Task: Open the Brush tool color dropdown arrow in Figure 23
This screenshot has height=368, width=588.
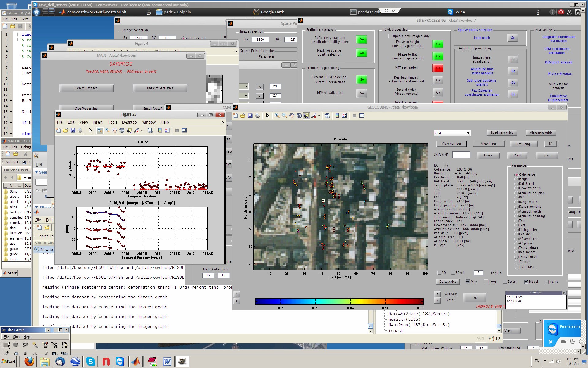Action: [142, 131]
